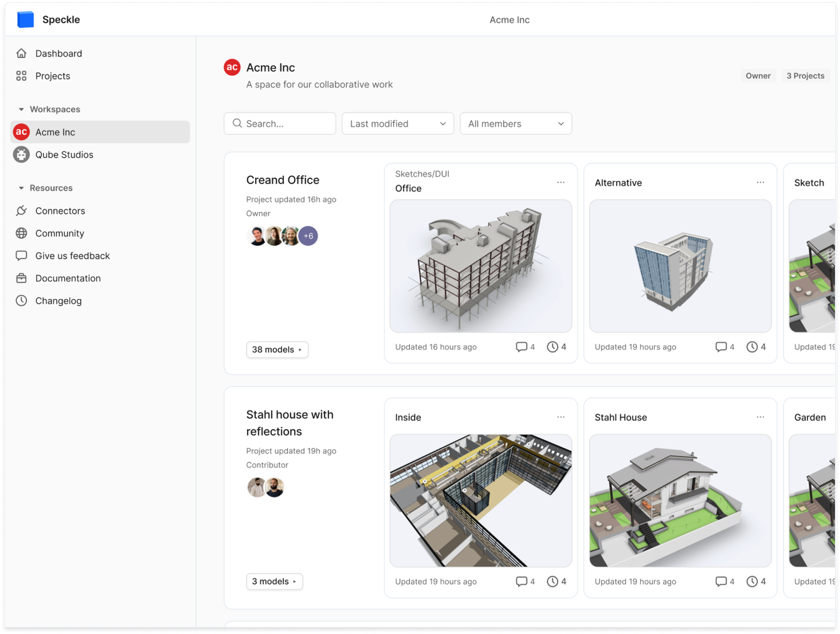The image size is (840, 634).
Task: Open Documentation
Action: pos(100,278)
